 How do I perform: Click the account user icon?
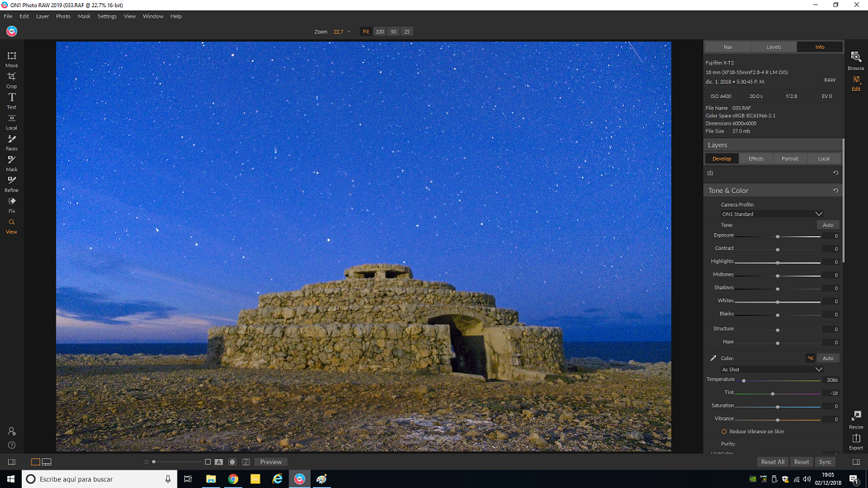(11, 431)
